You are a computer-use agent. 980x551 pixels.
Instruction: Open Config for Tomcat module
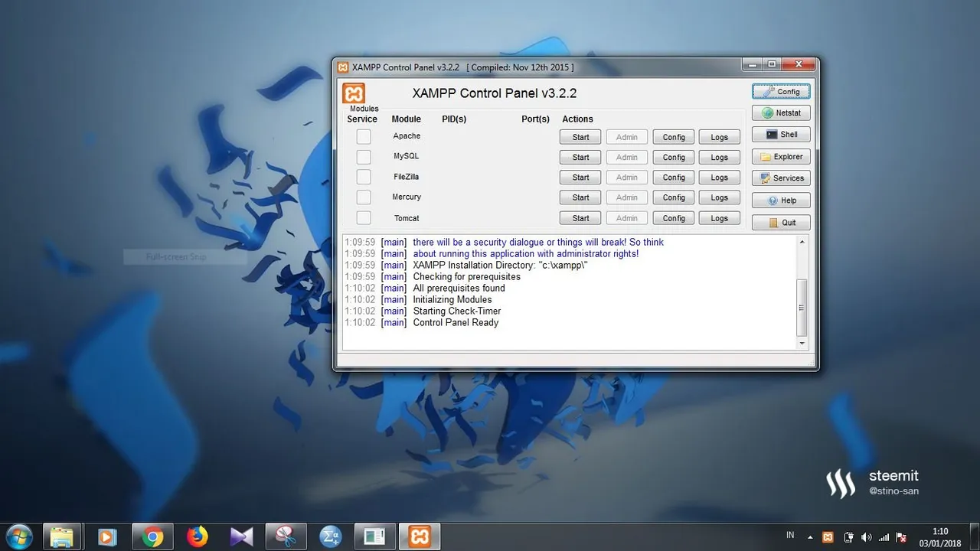tap(674, 218)
